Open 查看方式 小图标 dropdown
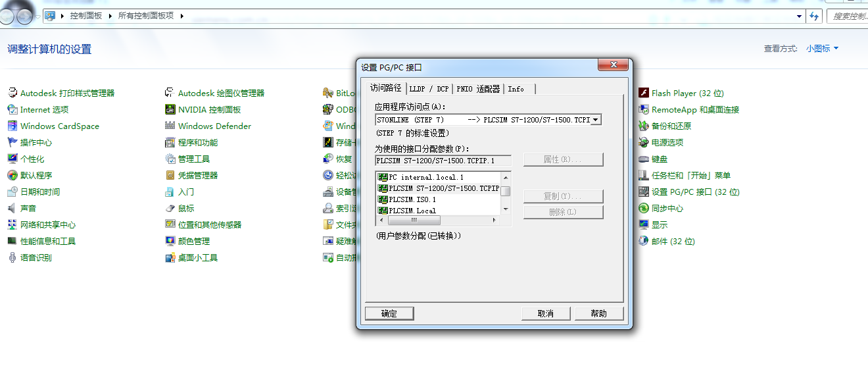 823,49
